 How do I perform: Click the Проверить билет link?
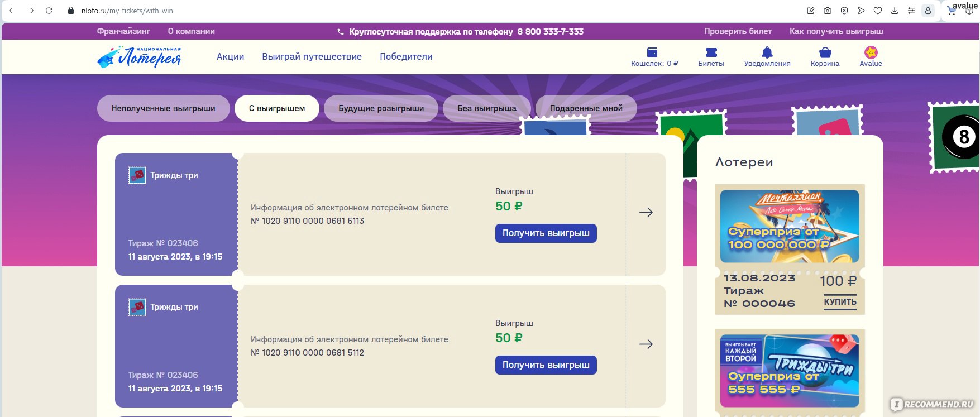[x=738, y=31]
